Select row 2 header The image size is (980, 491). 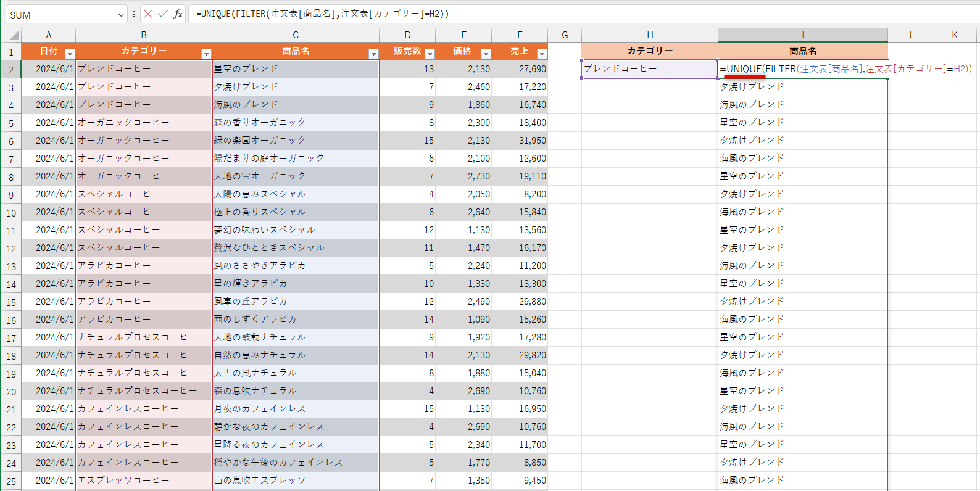coord(10,69)
